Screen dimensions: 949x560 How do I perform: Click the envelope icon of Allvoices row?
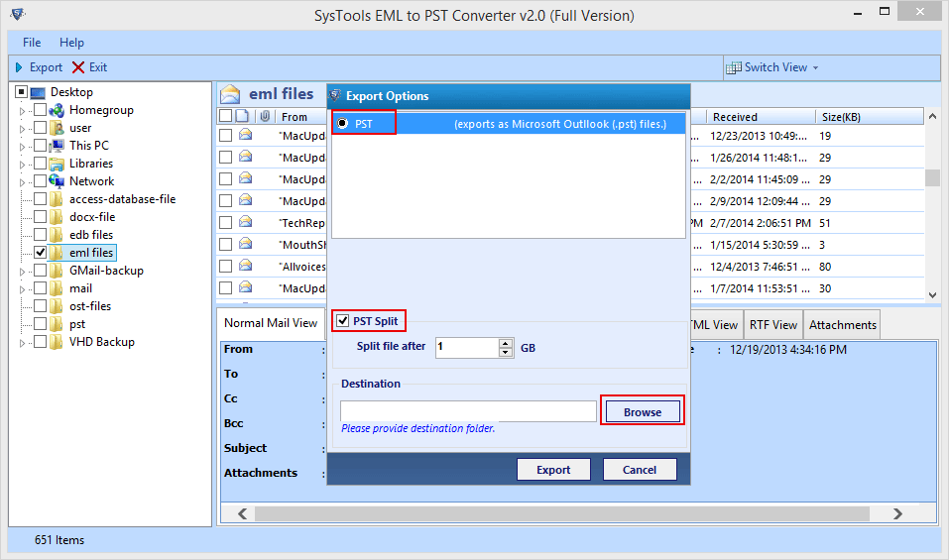coord(245,266)
